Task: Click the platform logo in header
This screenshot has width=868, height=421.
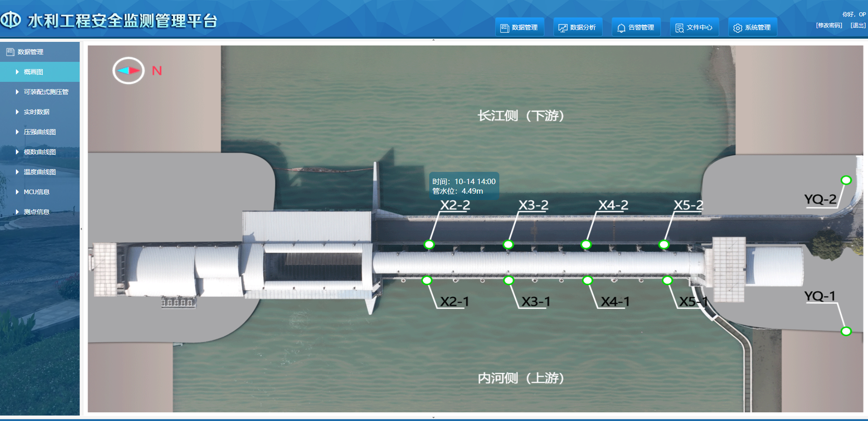Action: 11,20
